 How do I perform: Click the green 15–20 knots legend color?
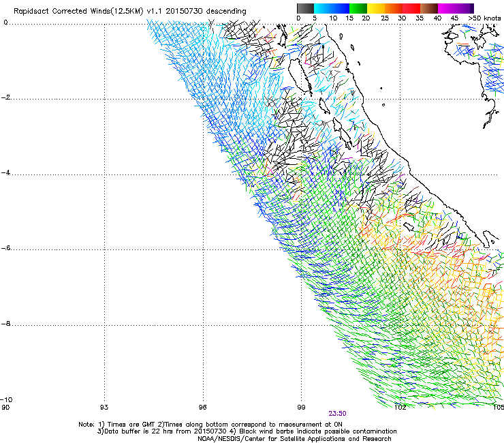click(358, 8)
